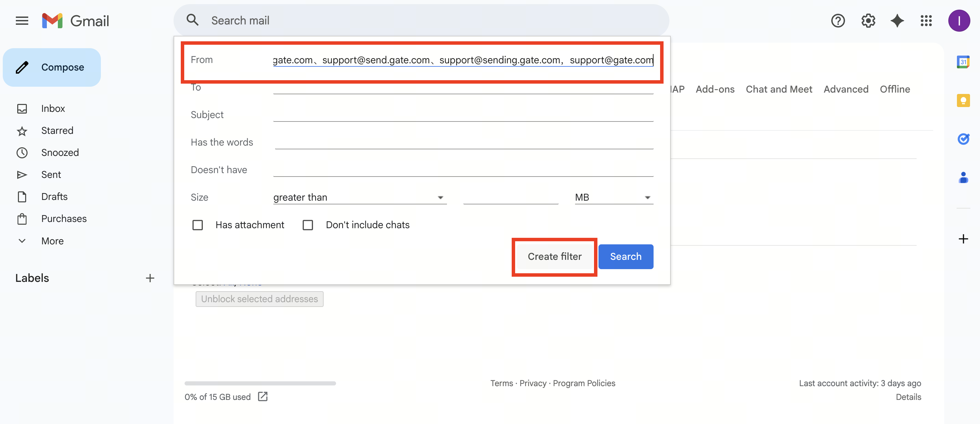Open Google Tasks side panel
Image resolution: width=980 pixels, height=424 pixels.
click(x=963, y=139)
